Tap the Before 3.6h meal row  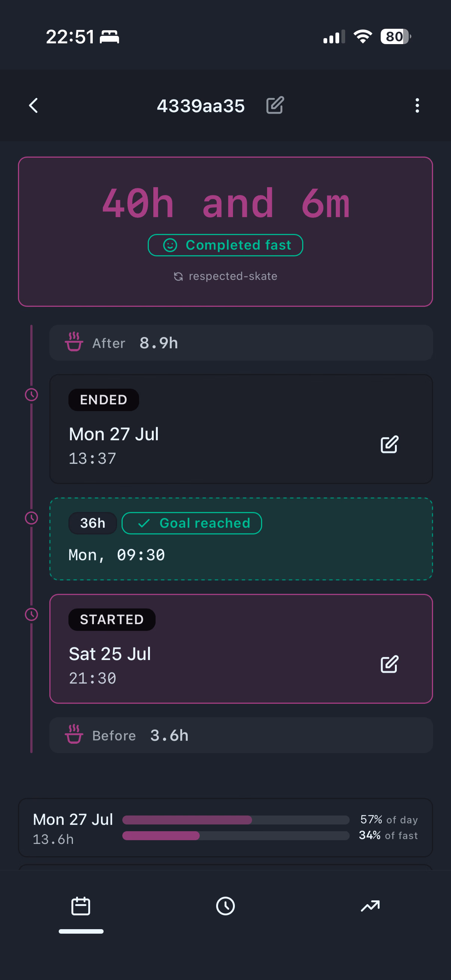point(241,736)
